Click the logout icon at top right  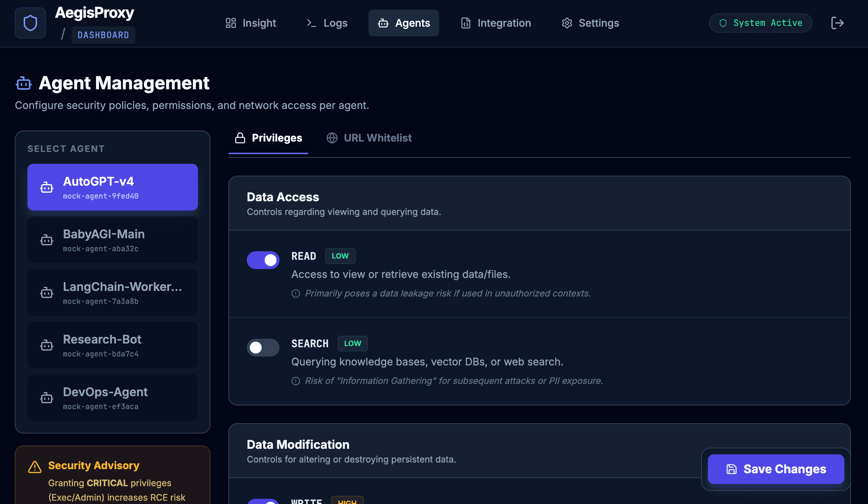[837, 23]
